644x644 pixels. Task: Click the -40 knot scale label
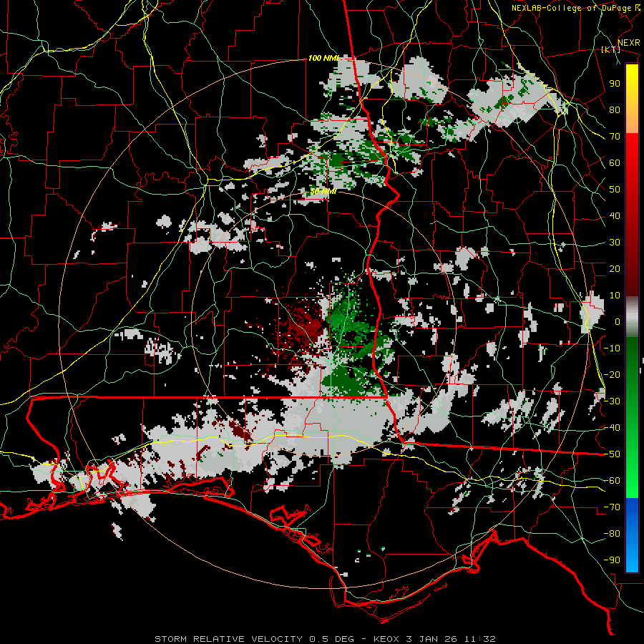point(612,428)
